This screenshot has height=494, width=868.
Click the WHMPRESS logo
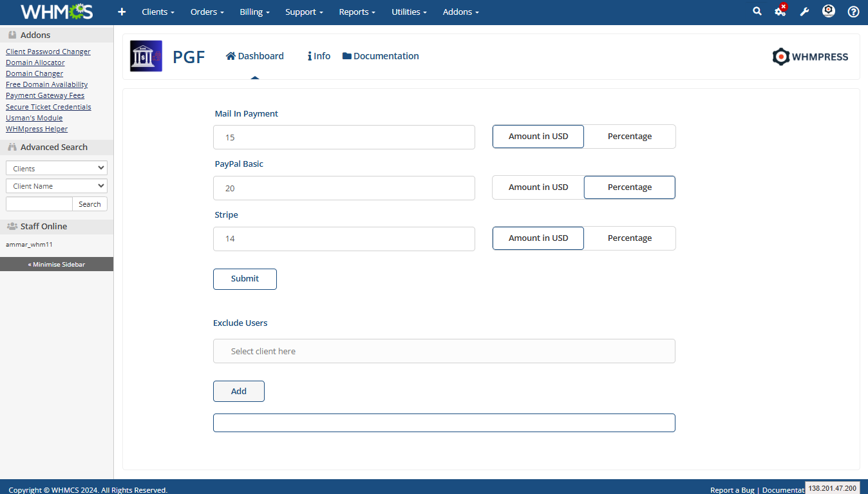pos(810,57)
